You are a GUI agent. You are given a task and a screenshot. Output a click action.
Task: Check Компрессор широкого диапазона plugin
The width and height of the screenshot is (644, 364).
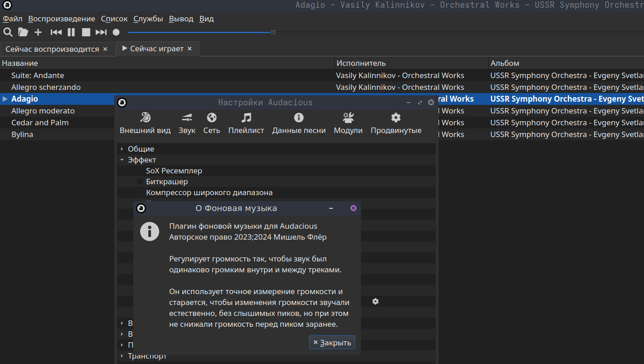(x=140, y=192)
